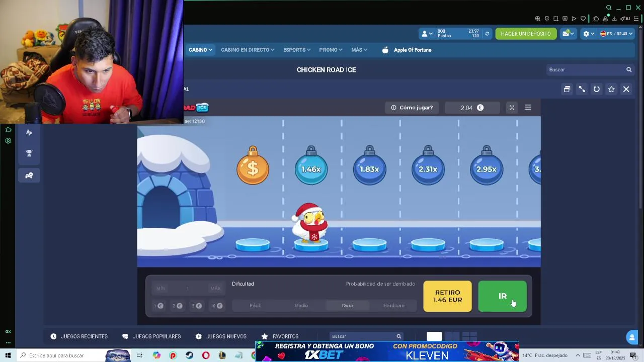Expand the MÁS menu
The image size is (644, 362).
point(359,50)
